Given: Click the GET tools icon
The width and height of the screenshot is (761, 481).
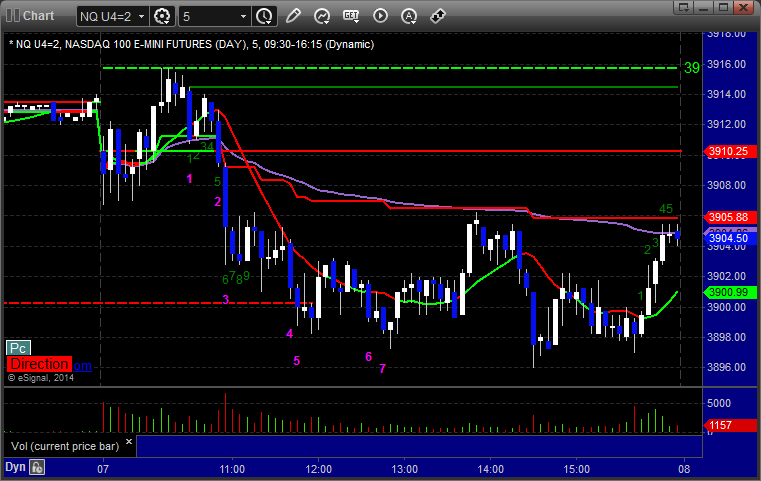Looking at the screenshot, I should click(351, 16).
